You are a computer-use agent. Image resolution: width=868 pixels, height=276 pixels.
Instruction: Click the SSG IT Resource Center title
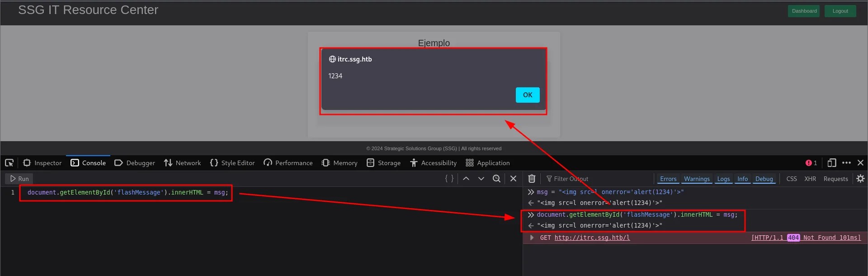[88, 10]
